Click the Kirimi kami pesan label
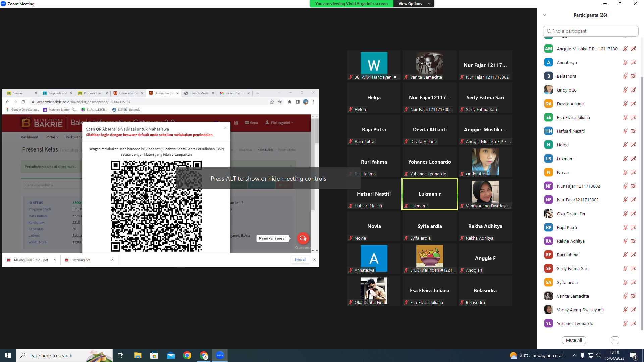The width and height of the screenshot is (644, 362). (x=273, y=238)
